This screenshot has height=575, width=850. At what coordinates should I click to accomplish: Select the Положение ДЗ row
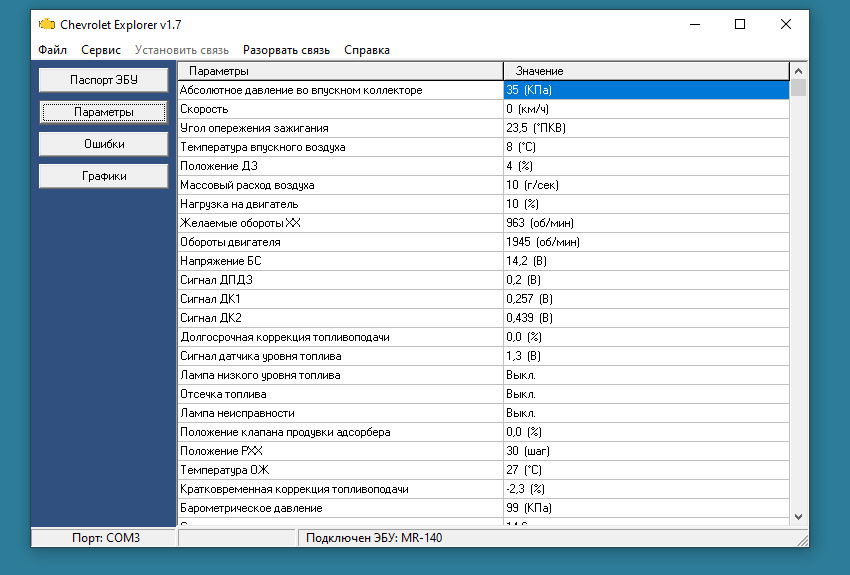(x=484, y=166)
